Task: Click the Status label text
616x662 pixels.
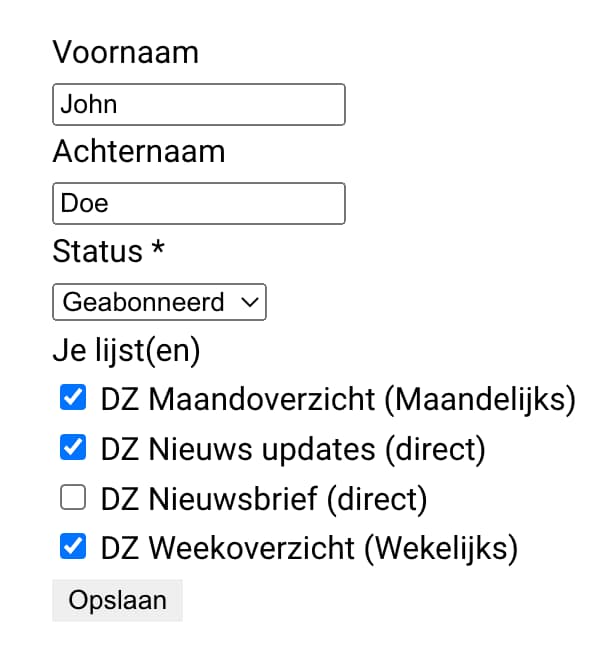Action: pos(97,250)
